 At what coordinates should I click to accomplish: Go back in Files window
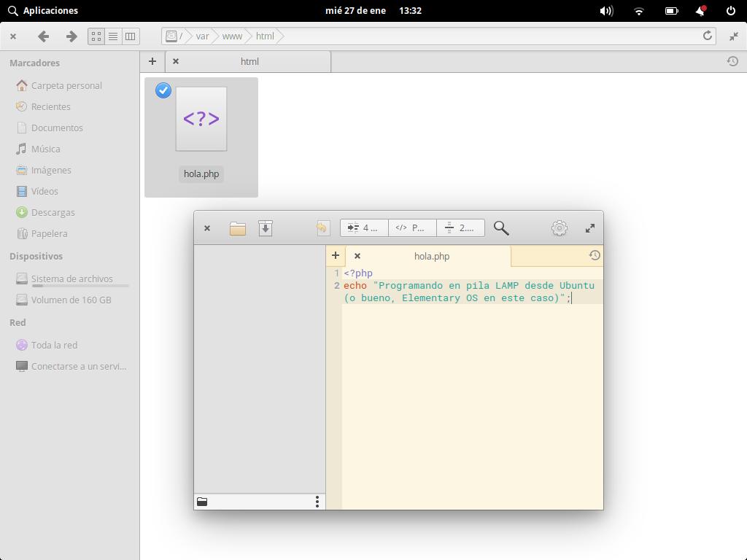(x=43, y=36)
